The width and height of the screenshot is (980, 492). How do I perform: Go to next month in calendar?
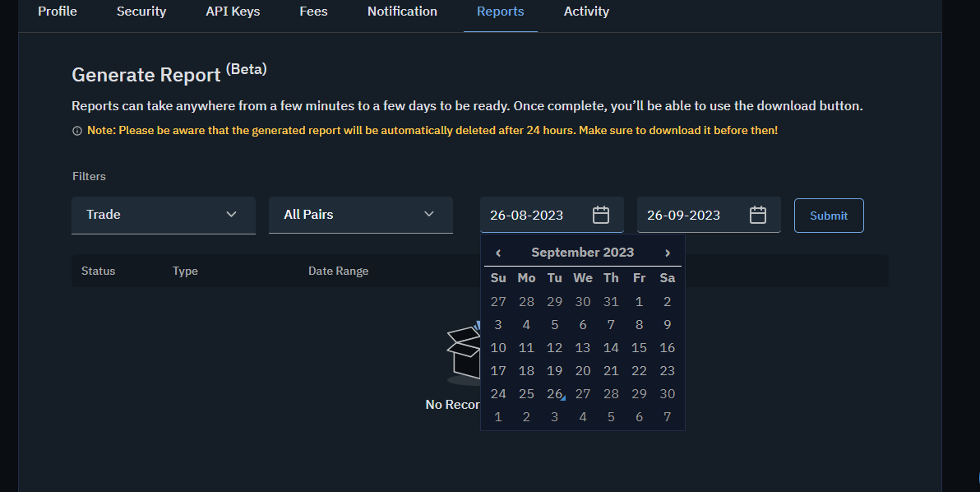(x=668, y=253)
